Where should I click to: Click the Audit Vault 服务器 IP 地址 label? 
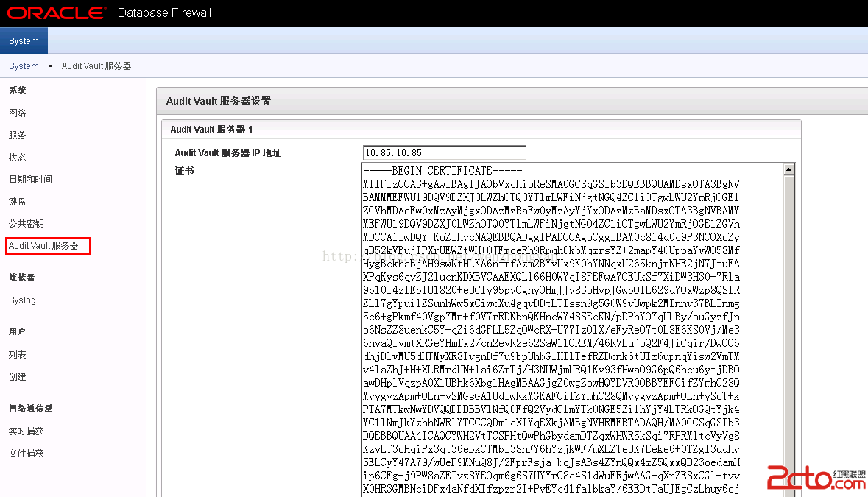click(x=228, y=152)
